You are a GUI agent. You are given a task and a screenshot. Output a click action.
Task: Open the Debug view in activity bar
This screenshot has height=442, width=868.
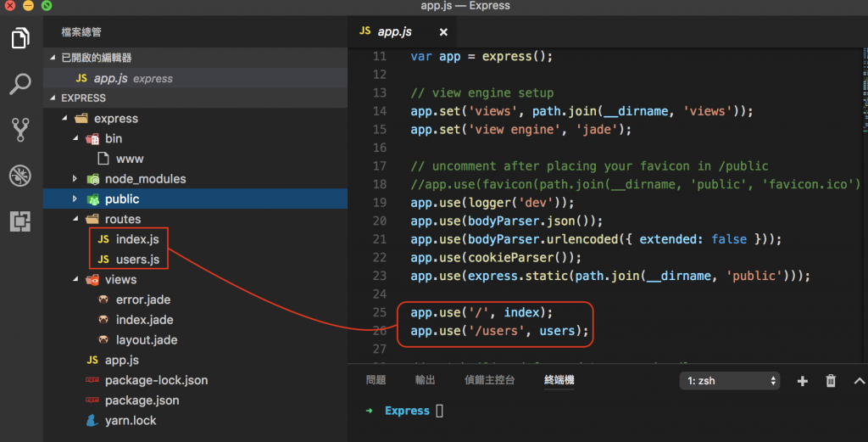[20, 176]
